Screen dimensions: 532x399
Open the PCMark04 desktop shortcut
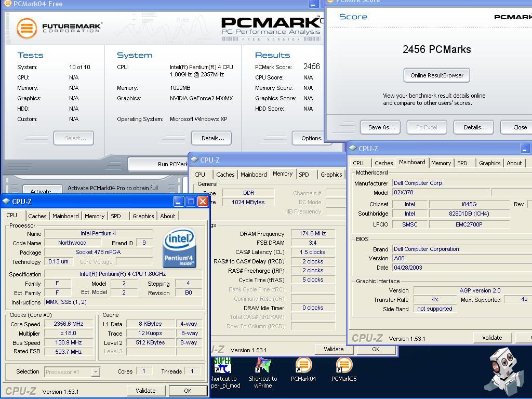[x=303, y=369]
